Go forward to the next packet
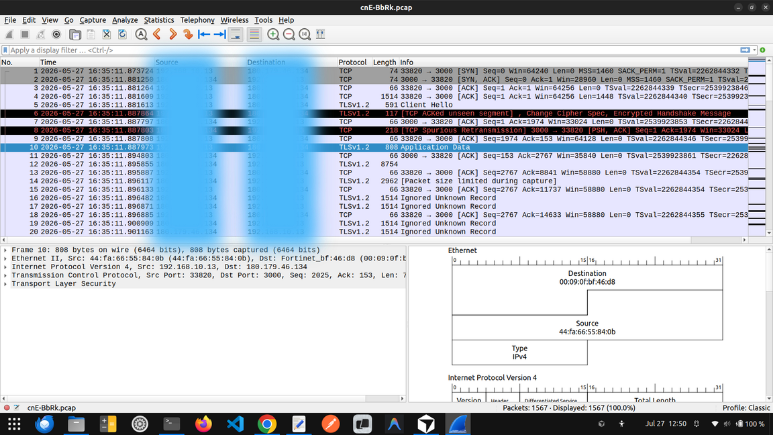 click(173, 34)
